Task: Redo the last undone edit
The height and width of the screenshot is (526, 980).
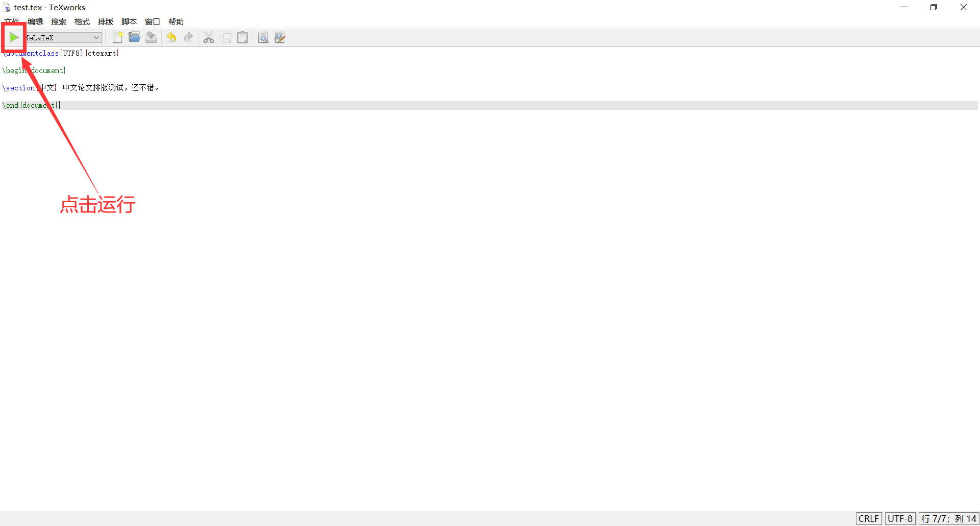Action: tap(188, 37)
